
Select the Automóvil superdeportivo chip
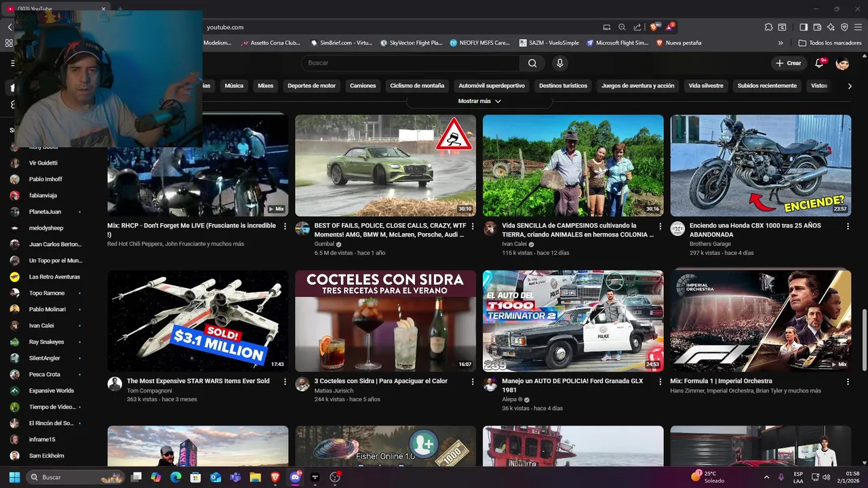click(x=492, y=86)
